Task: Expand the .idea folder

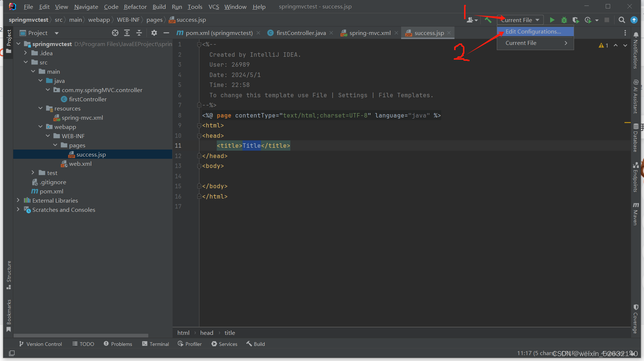Action: [x=25, y=53]
